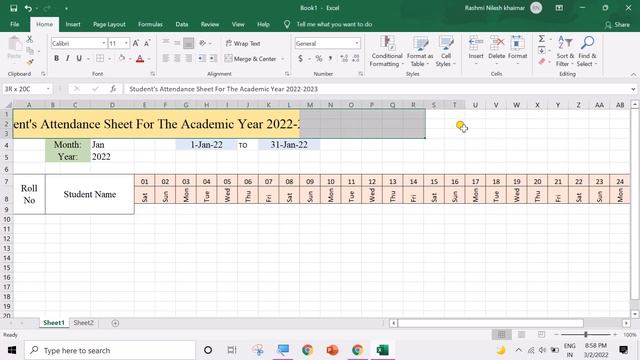
Task: Click the fill color bucket button
Action: (122, 58)
